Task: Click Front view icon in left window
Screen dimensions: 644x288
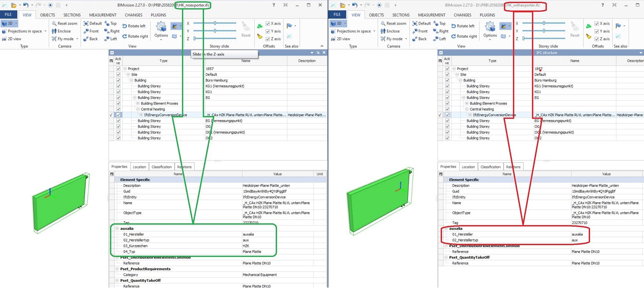Action: 86,31
